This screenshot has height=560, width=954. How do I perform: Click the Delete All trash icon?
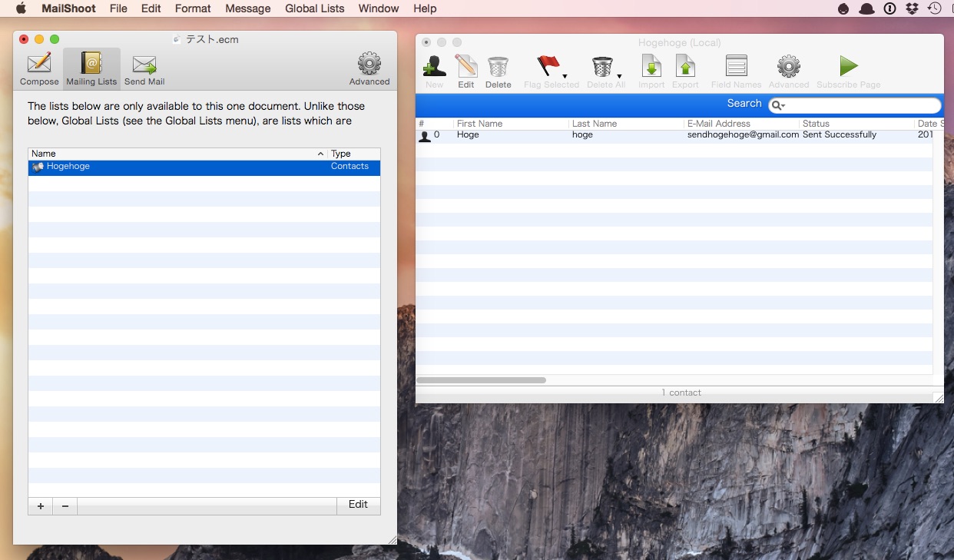point(602,66)
